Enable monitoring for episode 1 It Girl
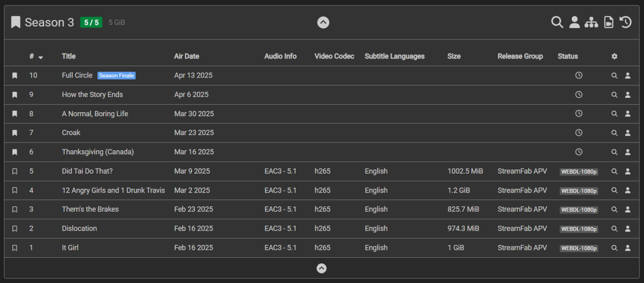Viewport: 644px width, 283px height. click(15, 248)
